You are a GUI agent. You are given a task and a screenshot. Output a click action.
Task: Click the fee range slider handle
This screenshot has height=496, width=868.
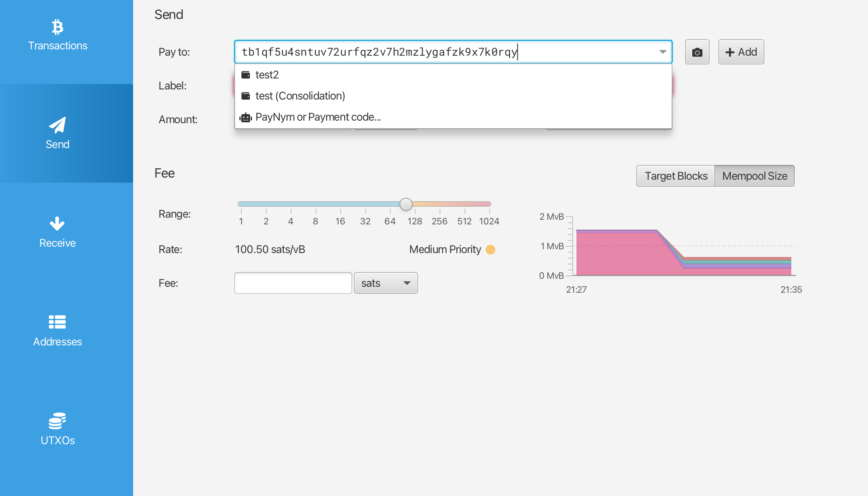406,205
